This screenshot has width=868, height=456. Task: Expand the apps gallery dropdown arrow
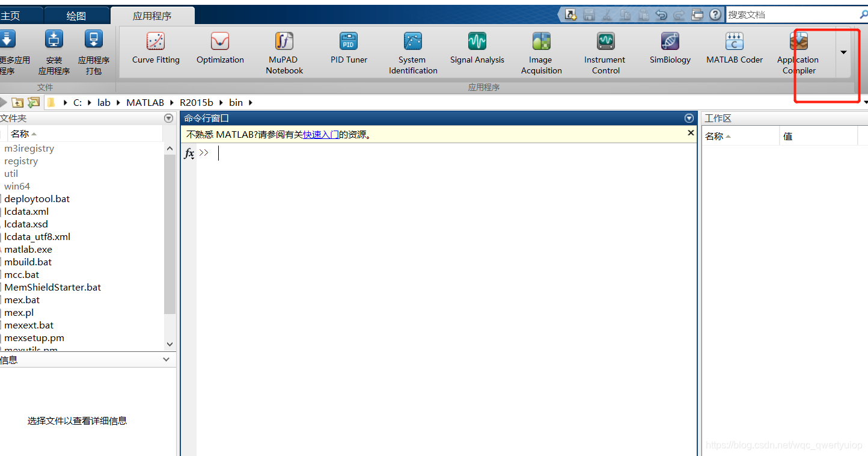pos(843,52)
